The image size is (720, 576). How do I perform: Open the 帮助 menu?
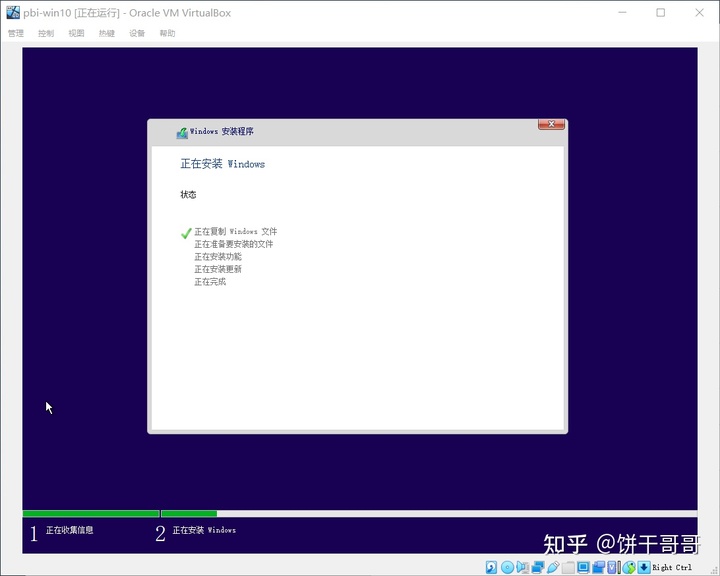(167, 33)
